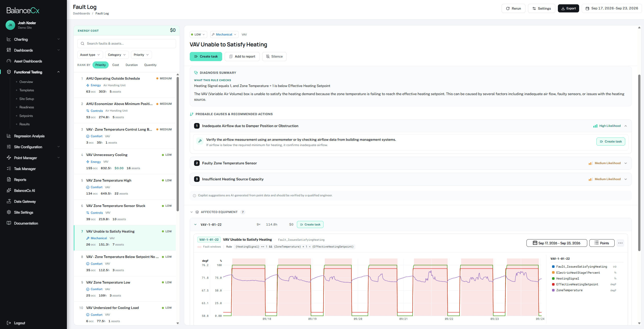Collapse the VAV-1-01-22 equipment row
This screenshot has width=644, height=329.
click(x=195, y=224)
